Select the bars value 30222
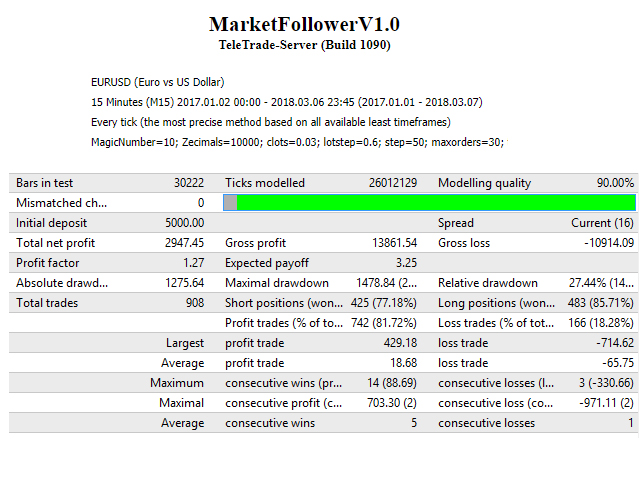The height and width of the screenshot is (480, 640). 189,183
